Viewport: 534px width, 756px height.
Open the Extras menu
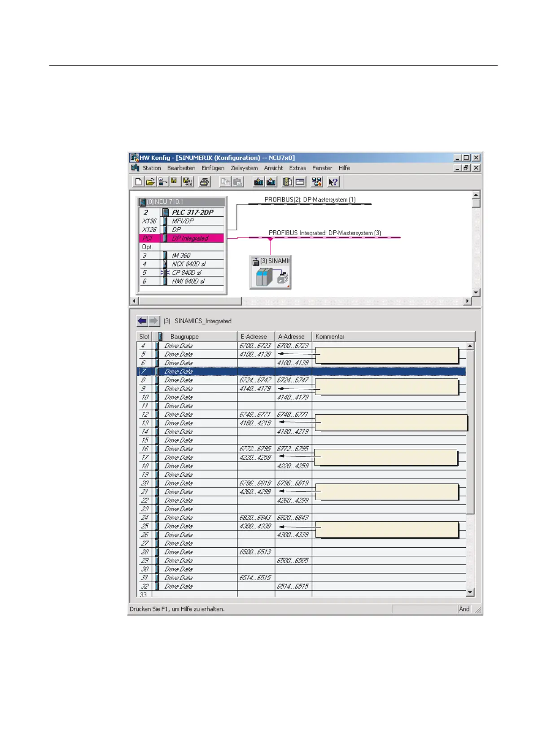pos(298,168)
